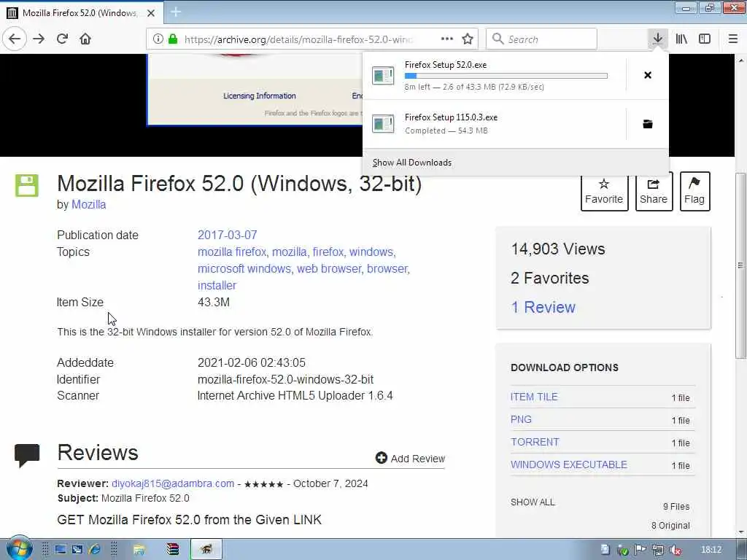Open Action Center flag tray icon
The height and width of the screenshot is (560, 747).
pyautogui.click(x=640, y=550)
